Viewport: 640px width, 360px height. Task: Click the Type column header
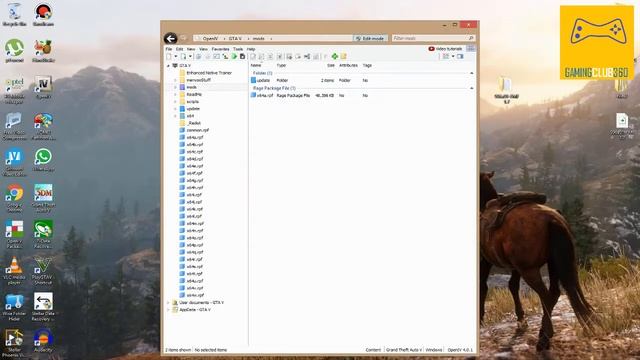click(281, 65)
